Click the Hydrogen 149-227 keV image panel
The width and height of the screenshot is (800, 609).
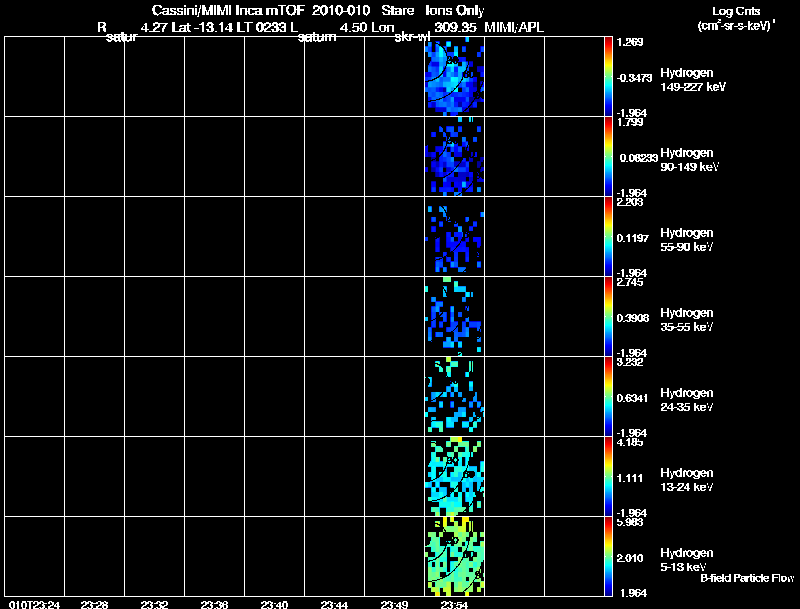pyautogui.click(x=454, y=77)
